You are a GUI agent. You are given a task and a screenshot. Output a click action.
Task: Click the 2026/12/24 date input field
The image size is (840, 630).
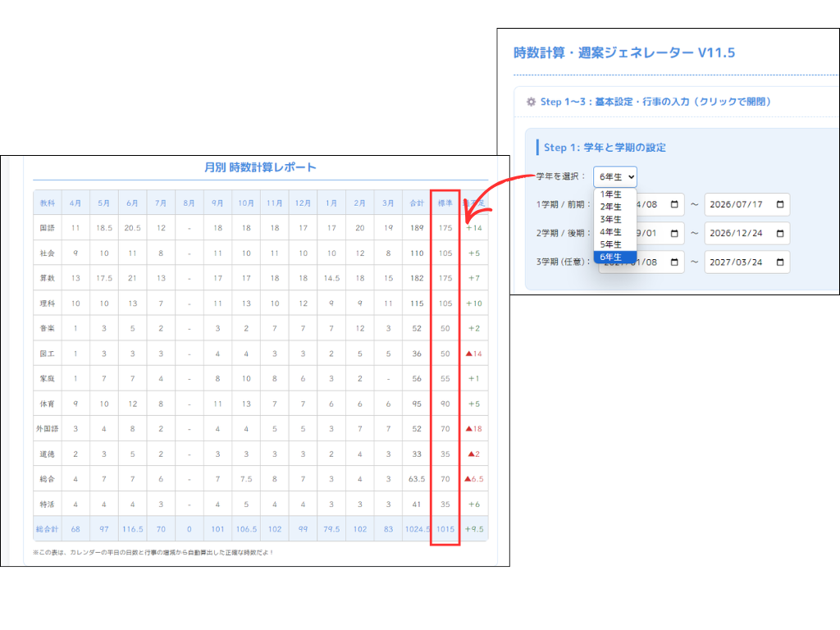tap(738, 233)
